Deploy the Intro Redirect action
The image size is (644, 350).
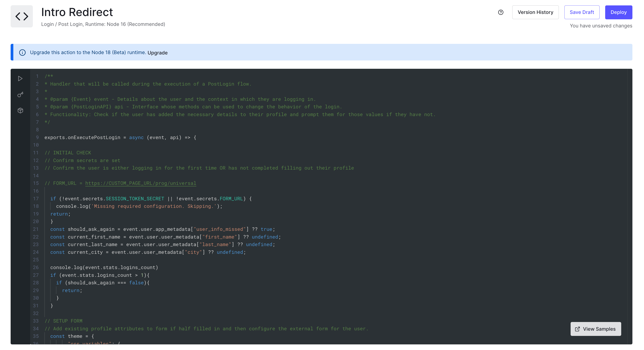tap(618, 12)
